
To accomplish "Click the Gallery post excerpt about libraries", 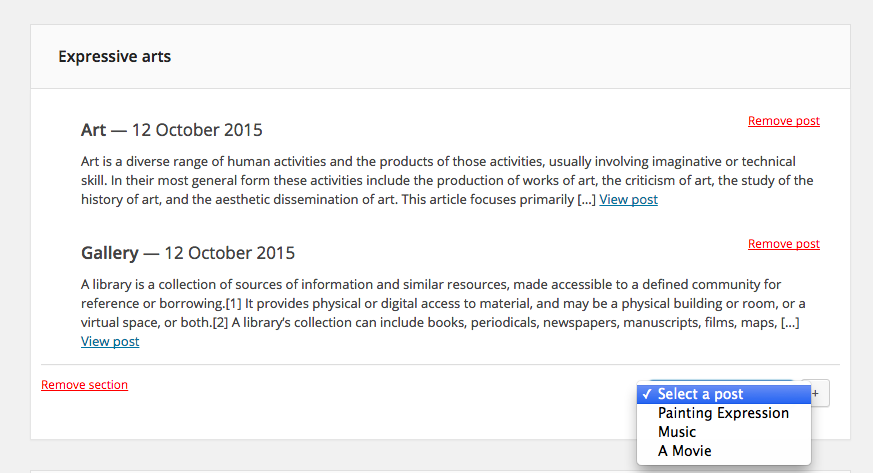I will point(443,313).
